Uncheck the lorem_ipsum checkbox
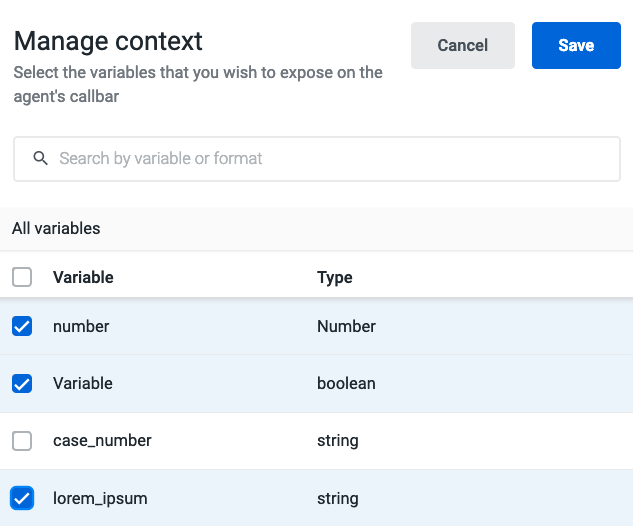Screen dimensions: 633x526 [22, 497]
